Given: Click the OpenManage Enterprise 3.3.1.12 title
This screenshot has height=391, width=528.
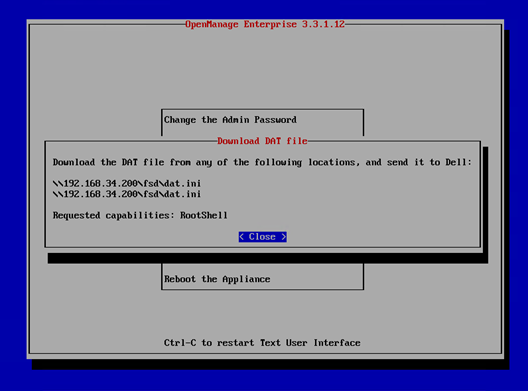Looking at the screenshot, I should point(265,24).
